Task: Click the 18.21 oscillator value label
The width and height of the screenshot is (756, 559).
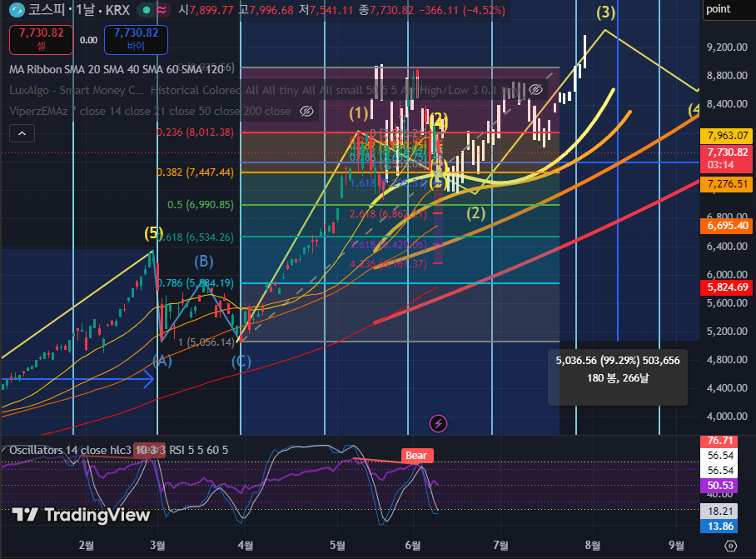Action: click(x=720, y=512)
